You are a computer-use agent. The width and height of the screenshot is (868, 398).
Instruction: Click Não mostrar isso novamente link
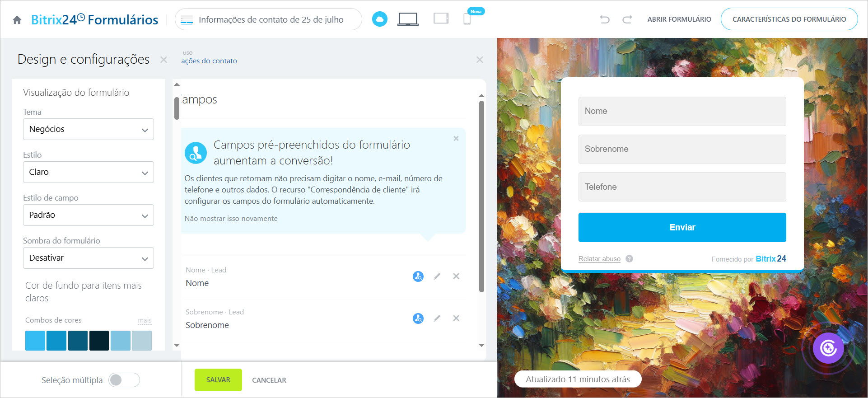tap(231, 219)
